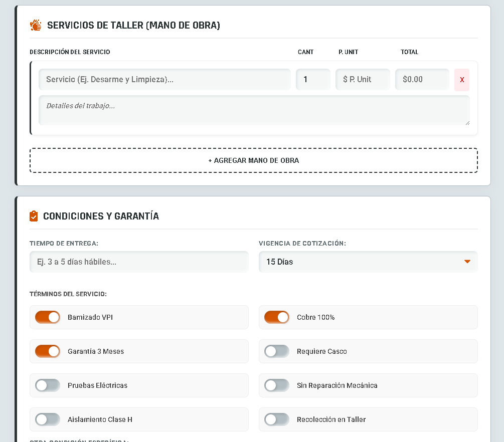The height and width of the screenshot is (442, 504).
Task: Turn off Garantía 3 Meses toggle
Action: point(48,351)
